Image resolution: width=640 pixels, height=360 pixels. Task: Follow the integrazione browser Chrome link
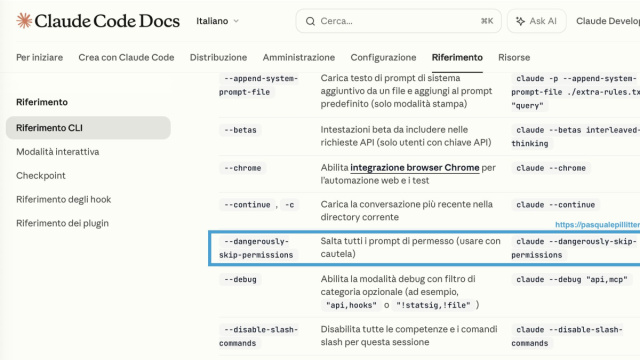click(415, 168)
